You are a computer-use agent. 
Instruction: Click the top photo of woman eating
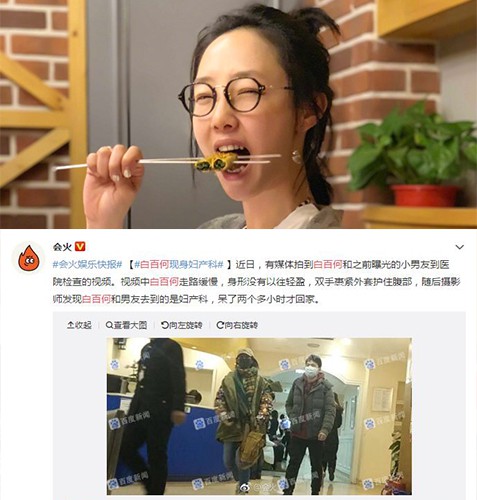238,114
